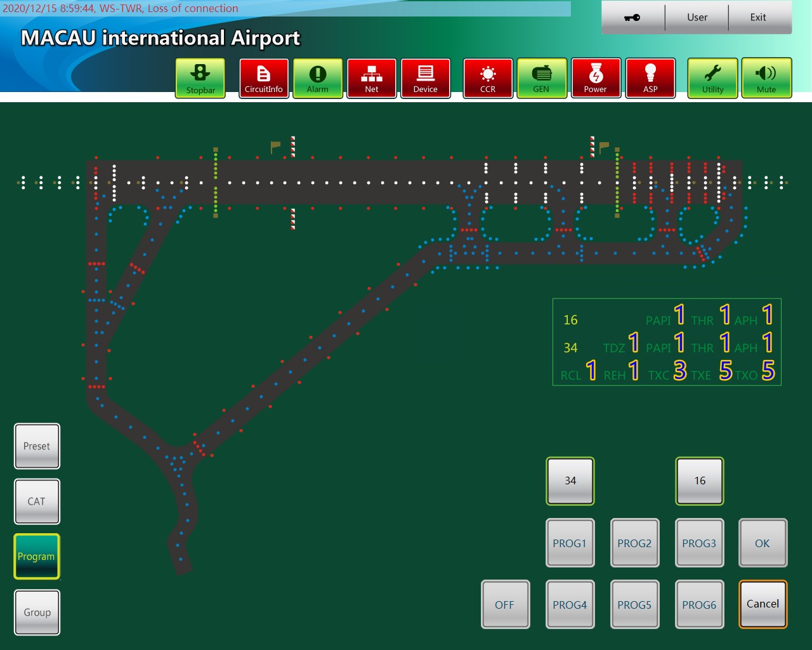Viewport: 812px width, 650px height.
Task: Turn lighting OFF with OFF button
Action: click(506, 605)
